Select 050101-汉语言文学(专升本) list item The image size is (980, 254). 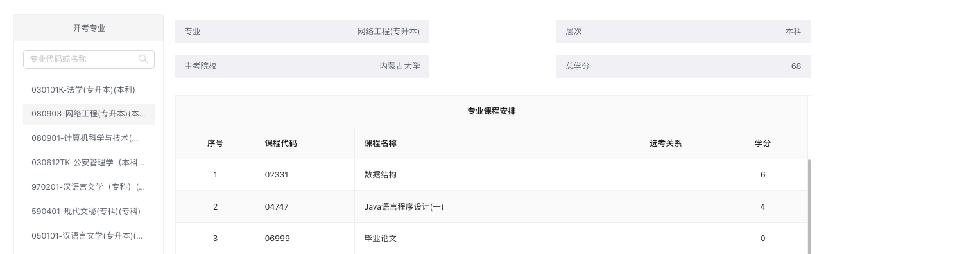click(89, 236)
